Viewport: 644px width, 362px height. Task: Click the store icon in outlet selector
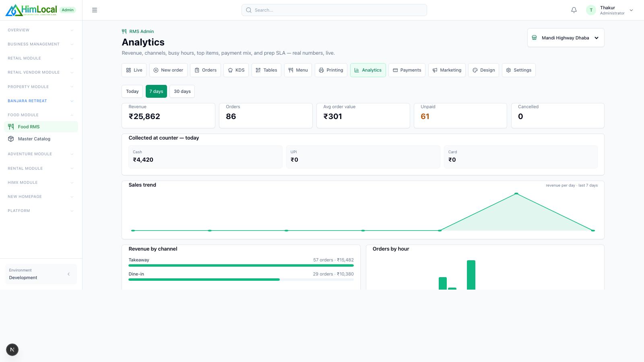tap(534, 38)
